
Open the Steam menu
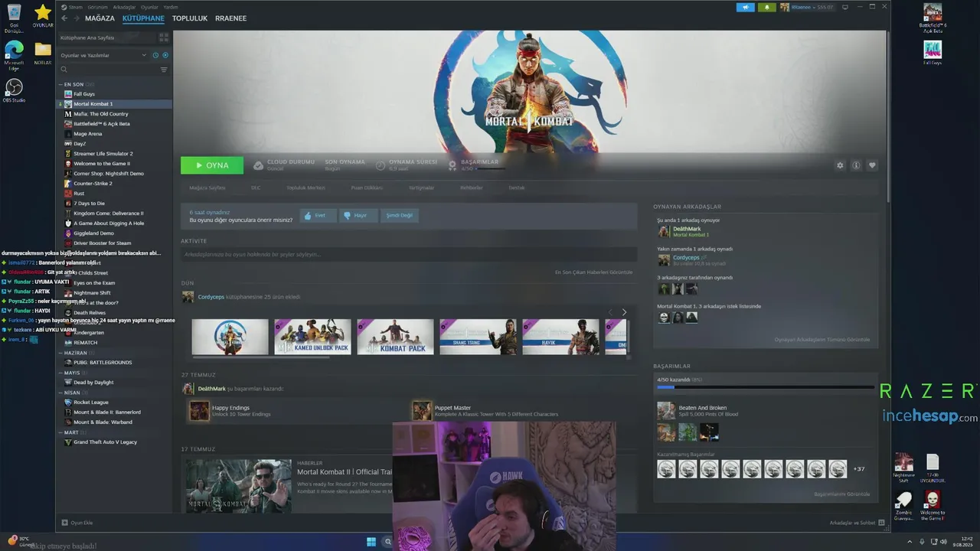coord(76,7)
